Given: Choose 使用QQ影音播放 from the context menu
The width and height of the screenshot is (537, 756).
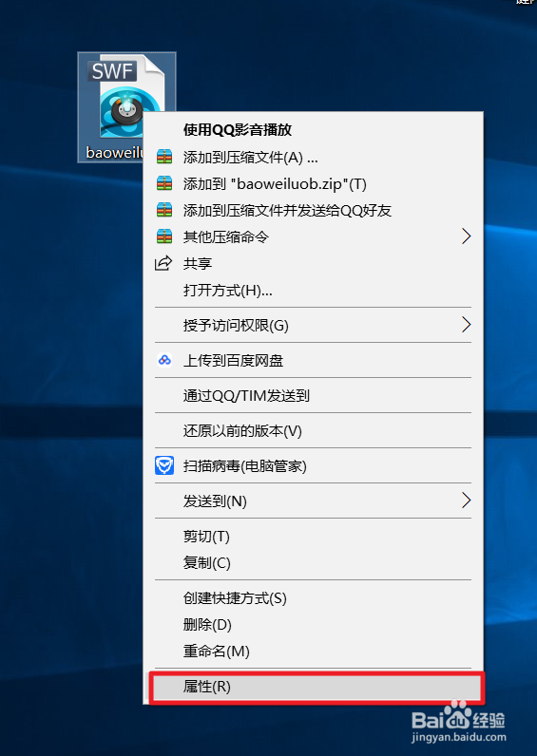Looking at the screenshot, I should click(313, 130).
